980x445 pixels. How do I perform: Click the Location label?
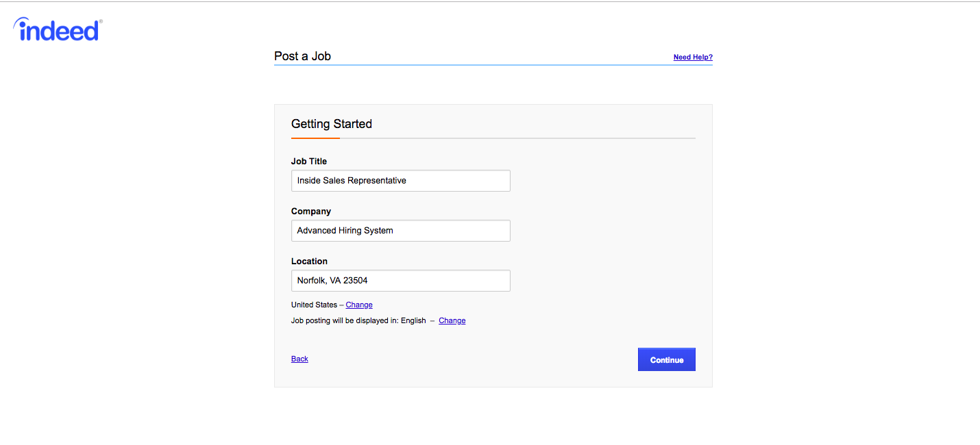(x=309, y=262)
